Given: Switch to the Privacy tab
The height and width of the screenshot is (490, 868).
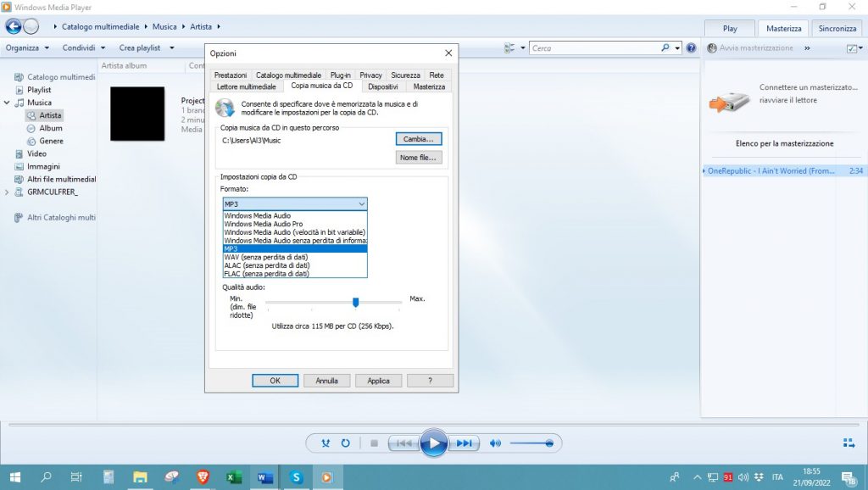Looking at the screenshot, I should (370, 75).
